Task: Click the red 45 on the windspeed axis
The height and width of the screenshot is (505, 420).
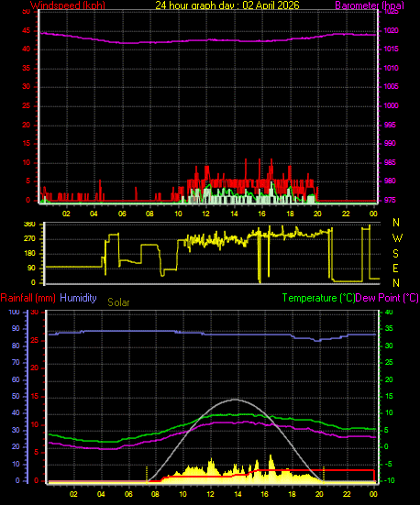Action: [x=26, y=31]
